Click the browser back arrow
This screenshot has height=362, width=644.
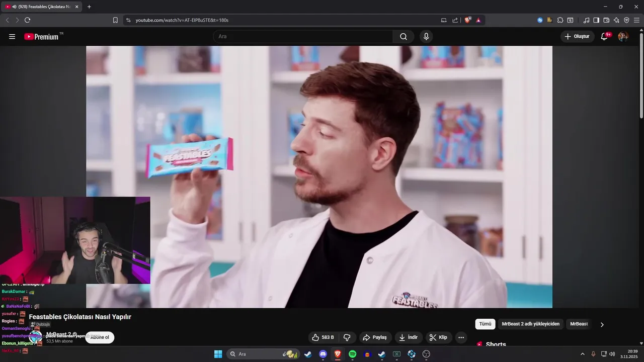tap(8, 20)
